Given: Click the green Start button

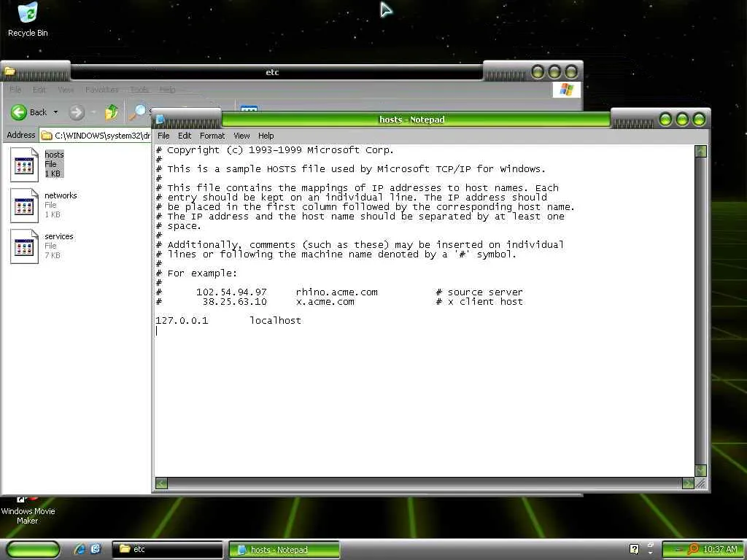Looking at the screenshot, I should [x=34, y=550].
